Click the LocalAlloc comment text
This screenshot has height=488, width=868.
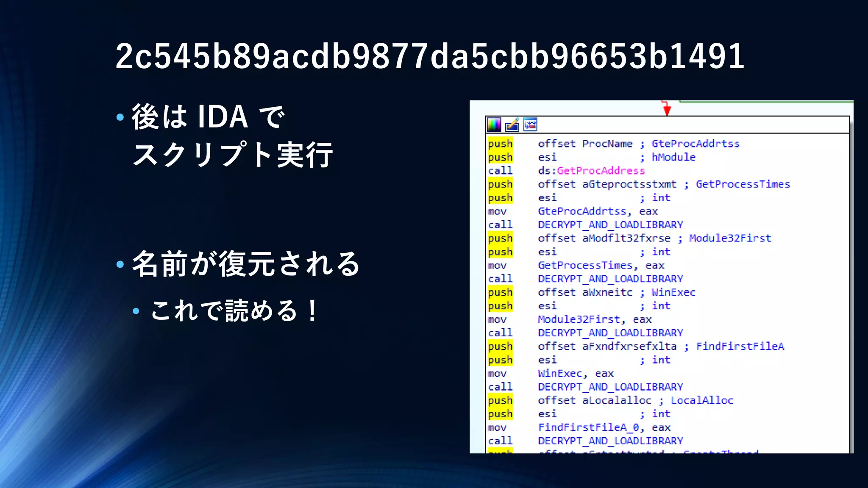pos(702,401)
